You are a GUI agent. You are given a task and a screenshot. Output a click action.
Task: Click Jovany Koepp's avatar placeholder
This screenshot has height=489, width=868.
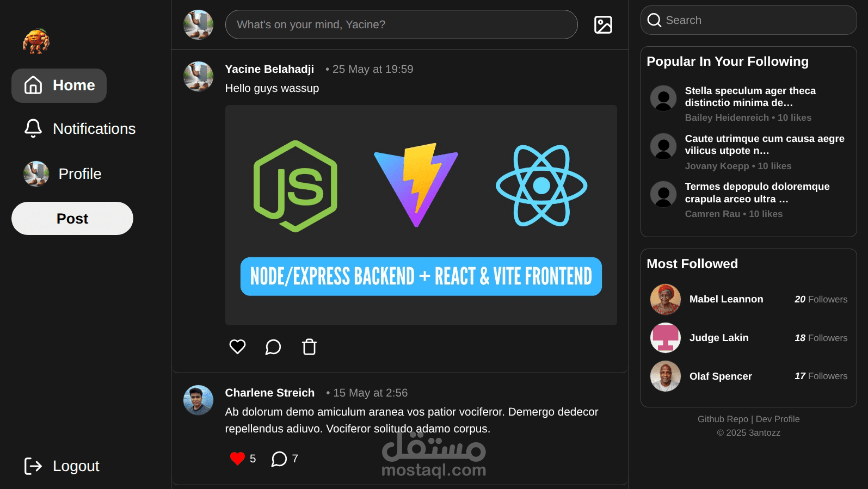click(x=663, y=146)
